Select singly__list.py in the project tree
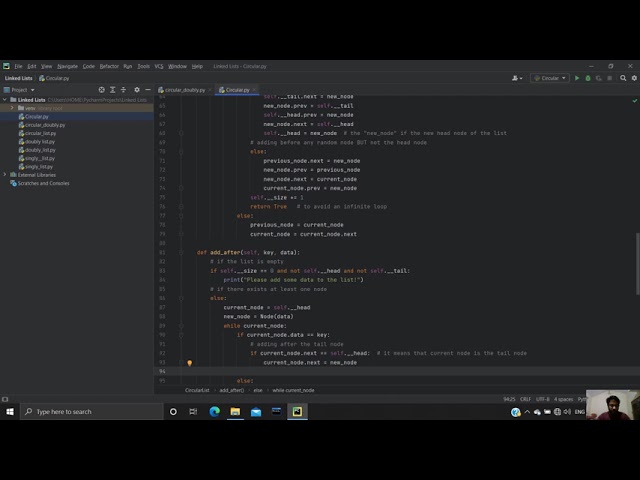Image resolution: width=640 pixels, height=480 pixels. pos(36,158)
